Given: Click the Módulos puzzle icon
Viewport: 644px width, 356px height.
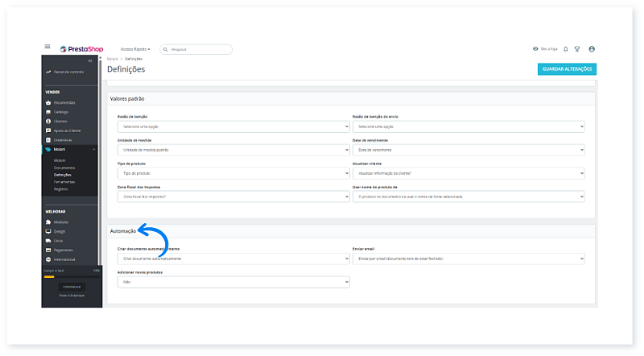Looking at the screenshot, I should tap(48, 221).
